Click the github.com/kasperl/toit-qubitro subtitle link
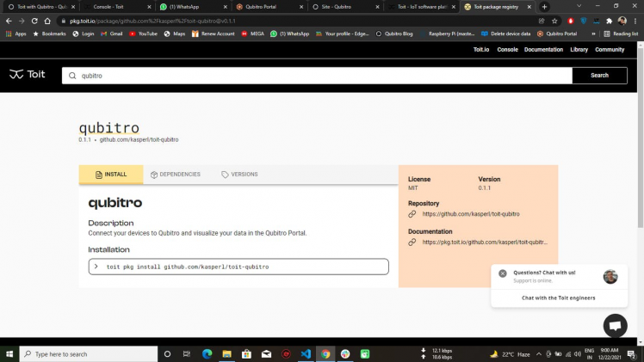The height and width of the screenshot is (362, 644). tap(139, 140)
